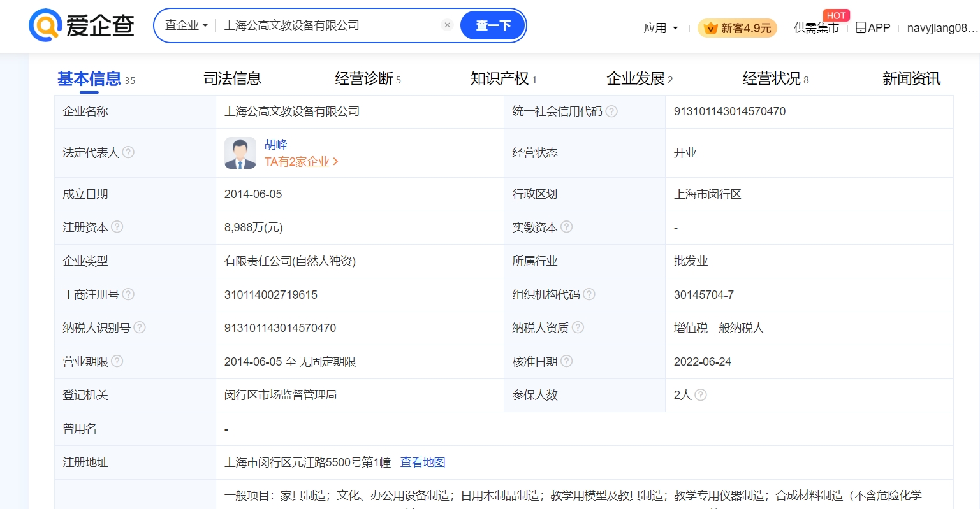Click the 增值税一般纳税人 taxpayer qualification

tap(719, 328)
